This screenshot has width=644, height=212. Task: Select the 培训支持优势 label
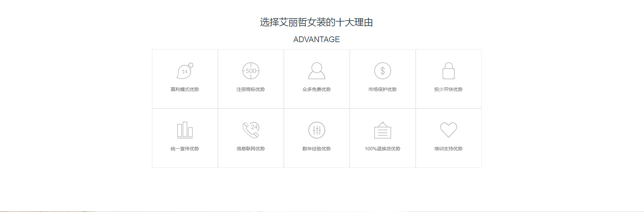click(448, 149)
